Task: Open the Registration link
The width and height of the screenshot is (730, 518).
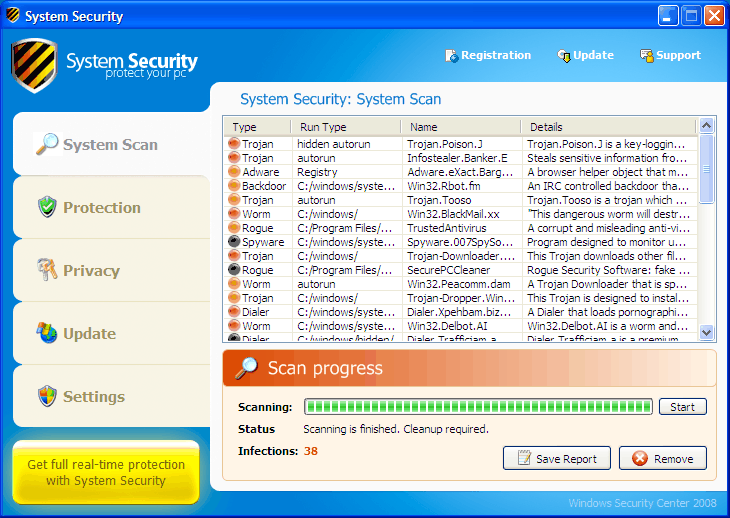Action: point(488,55)
